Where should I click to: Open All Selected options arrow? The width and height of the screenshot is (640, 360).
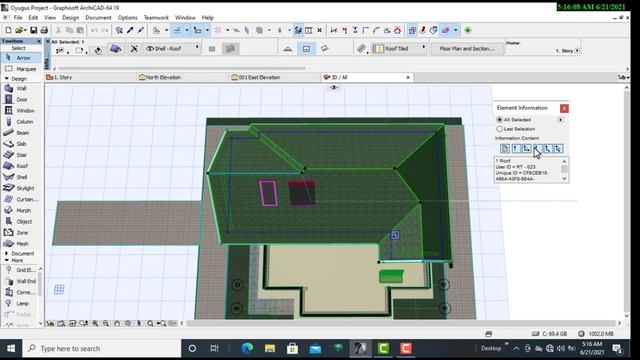tap(560, 120)
